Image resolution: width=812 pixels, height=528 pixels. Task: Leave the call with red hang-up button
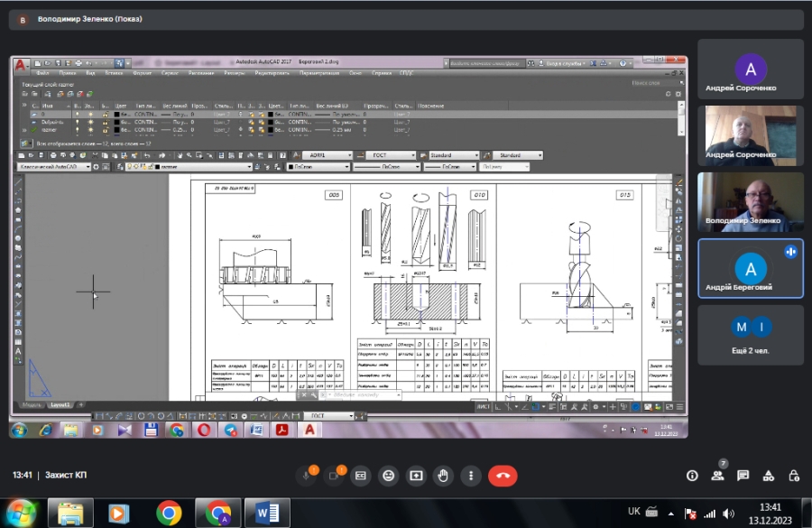click(503, 475)
